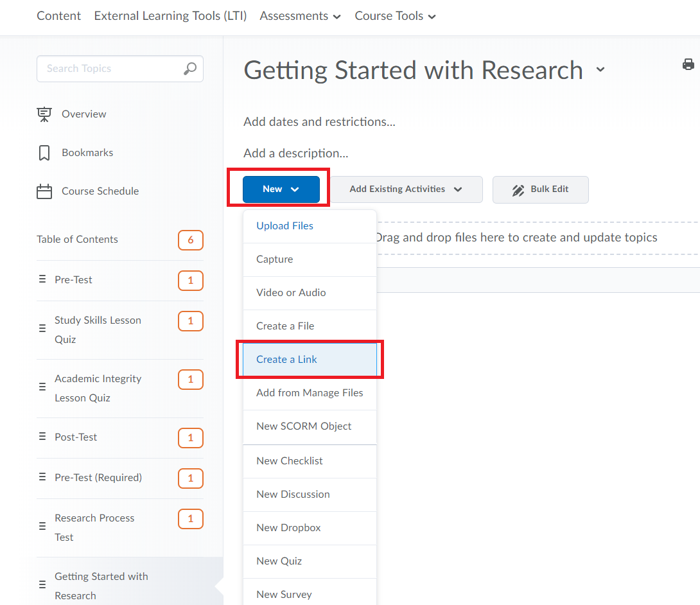Select Video or Audio menu option
This screenshot has height=605, width=700.
pos(310,293)
